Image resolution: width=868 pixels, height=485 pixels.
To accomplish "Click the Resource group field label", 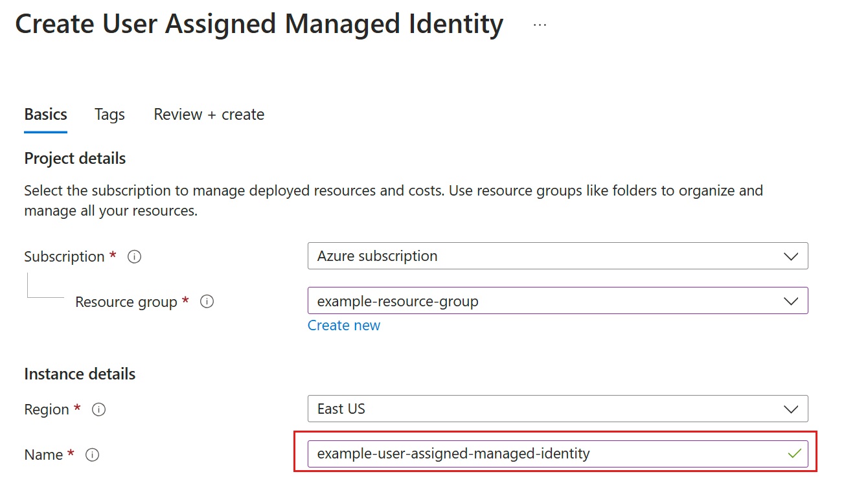I will pyautogui.click(x=126, y=302).
